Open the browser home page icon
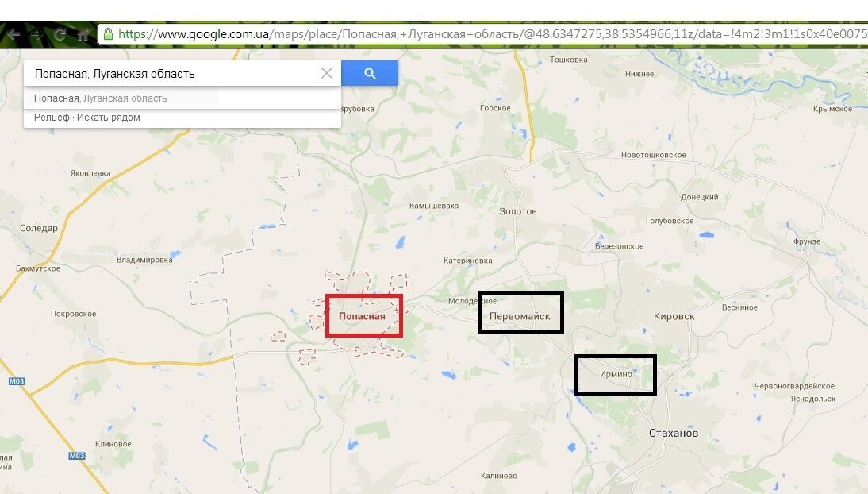The image size is (868, 494). 83,34
